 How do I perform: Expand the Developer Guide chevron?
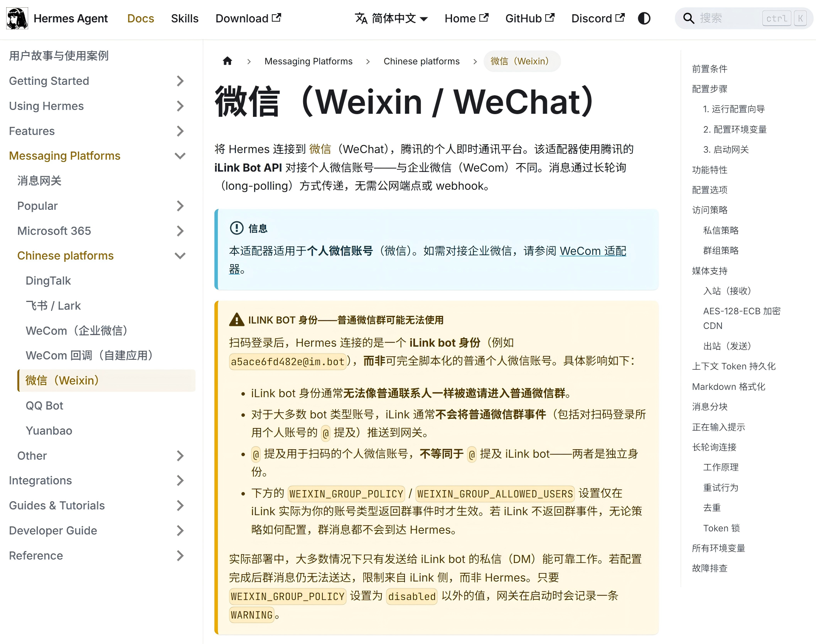(180, 531)
